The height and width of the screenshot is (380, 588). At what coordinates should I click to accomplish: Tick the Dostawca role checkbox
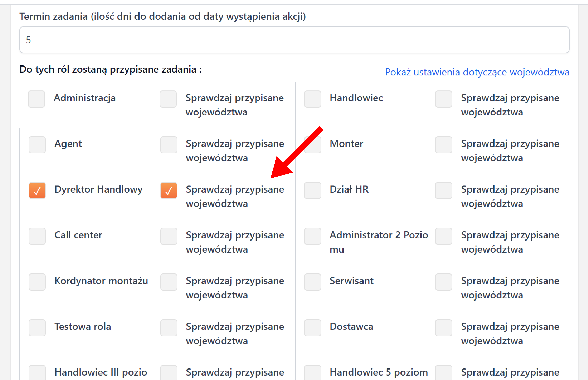coord(313,327)
